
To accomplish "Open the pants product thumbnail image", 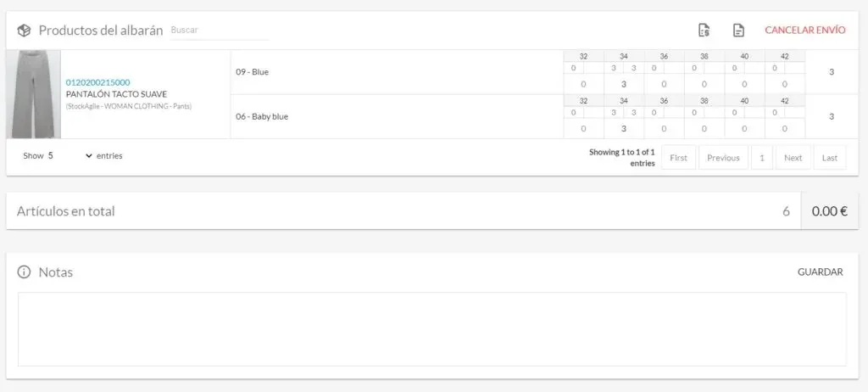I will 33,94.
